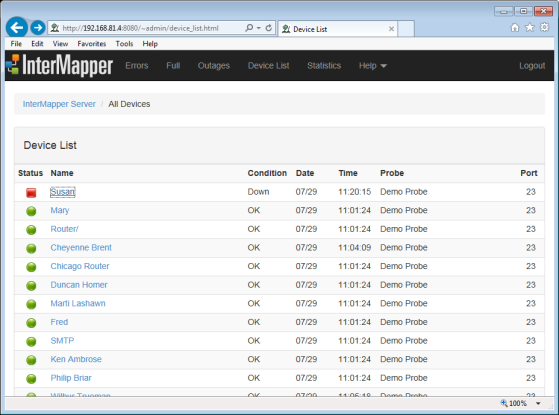The image size is (559, 415).
Task: Open the address bar search dropdown arrow
Action: (x=259, y=28)
